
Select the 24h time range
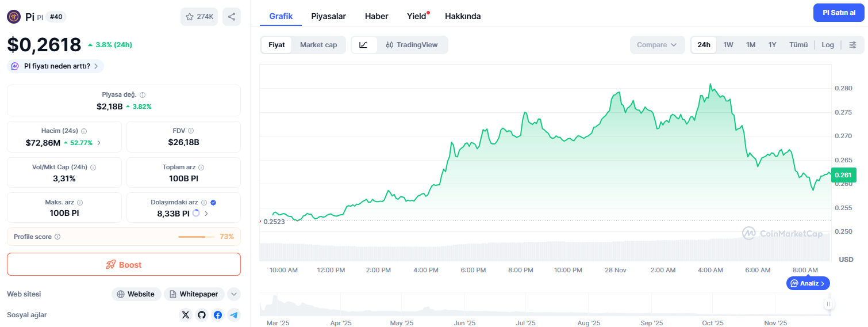(x=704, y=45)
